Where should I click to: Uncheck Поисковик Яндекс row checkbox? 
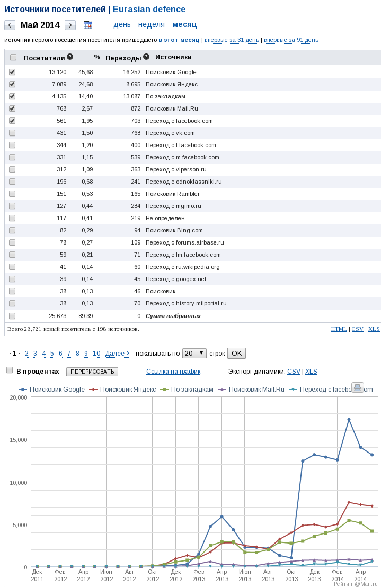pyautogui.click(x=12, y=84)
